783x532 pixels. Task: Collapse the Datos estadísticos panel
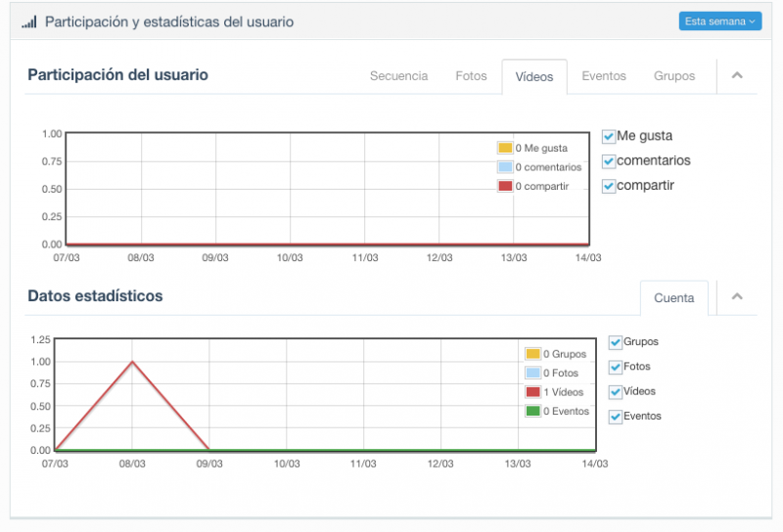coord(737,297)
